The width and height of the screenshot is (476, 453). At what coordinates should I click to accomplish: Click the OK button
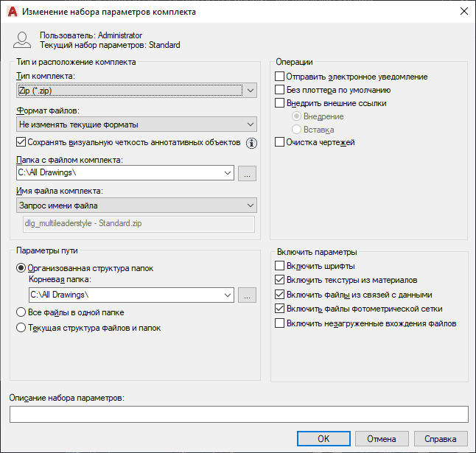(323, 439)
